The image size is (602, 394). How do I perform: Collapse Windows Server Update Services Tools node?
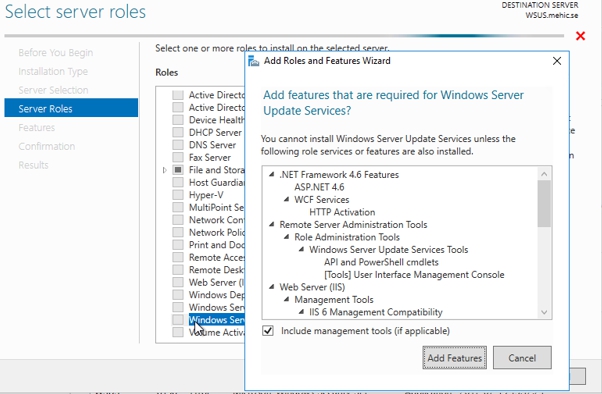pos(301,250)
